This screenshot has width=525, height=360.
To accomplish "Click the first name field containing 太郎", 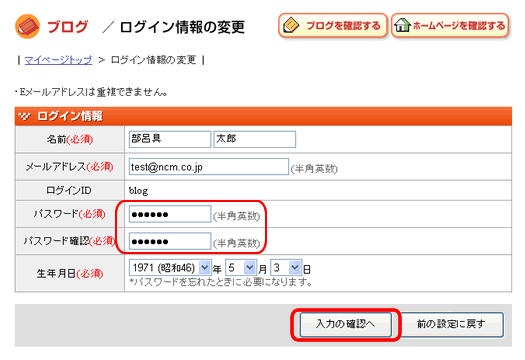I will pyautogui.click(x=254, y=139).
